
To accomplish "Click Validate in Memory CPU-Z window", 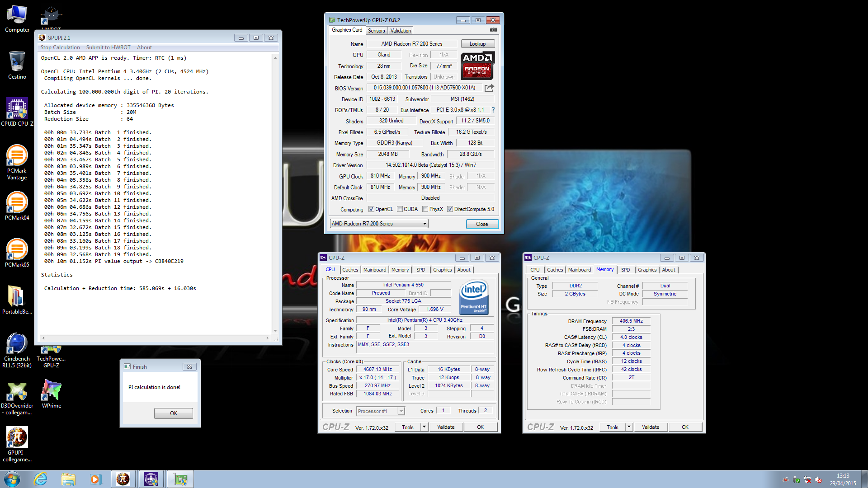I will 651,427.
